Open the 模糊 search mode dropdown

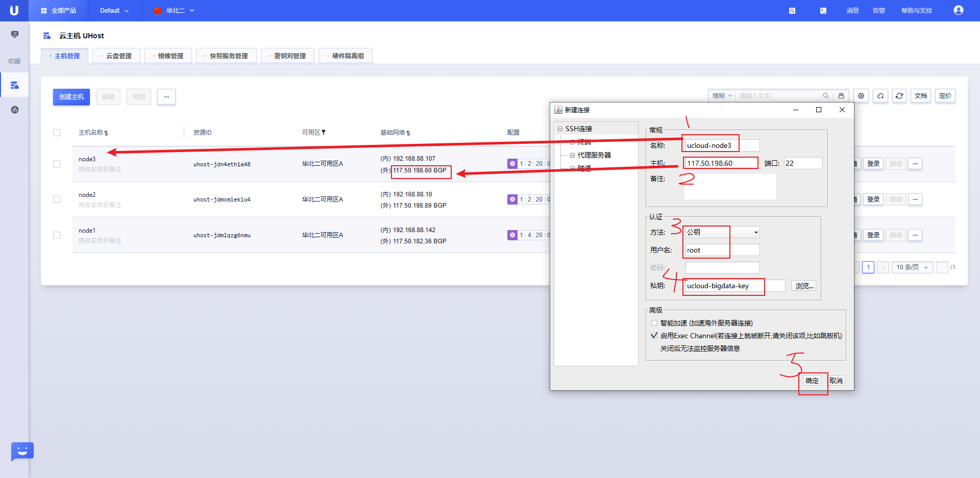(722, 95)
